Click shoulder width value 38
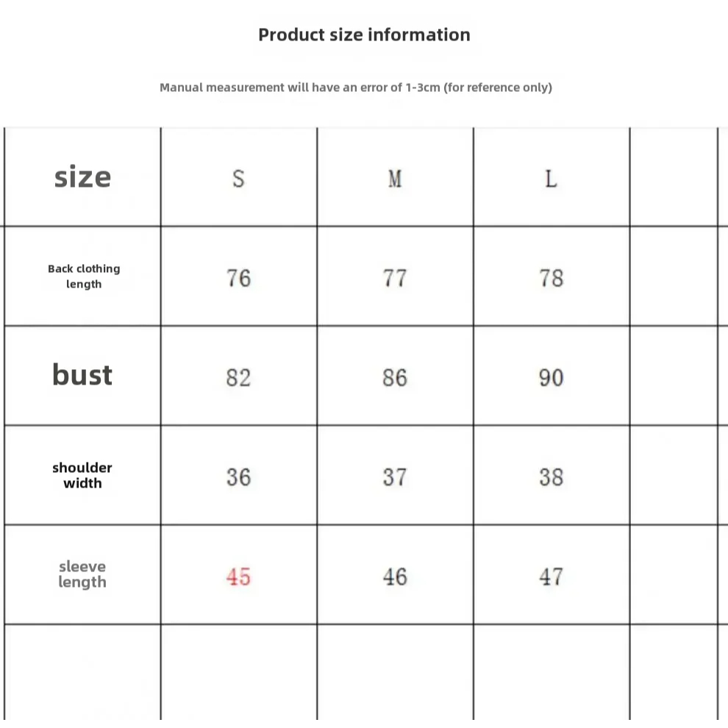This screenshot has width=728, height=728. point(551,477)
